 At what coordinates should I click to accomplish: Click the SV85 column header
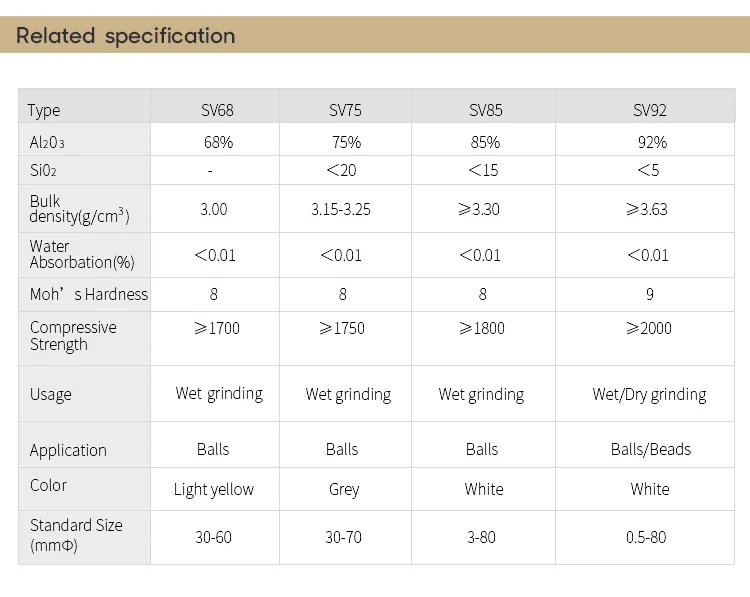[x=485, y=110]
